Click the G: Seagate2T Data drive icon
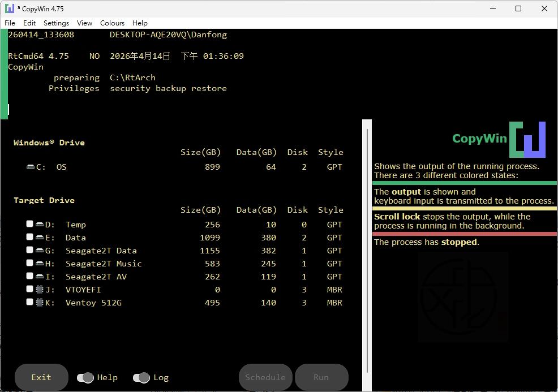The image size is (558, 392). (x=40, y=251)
